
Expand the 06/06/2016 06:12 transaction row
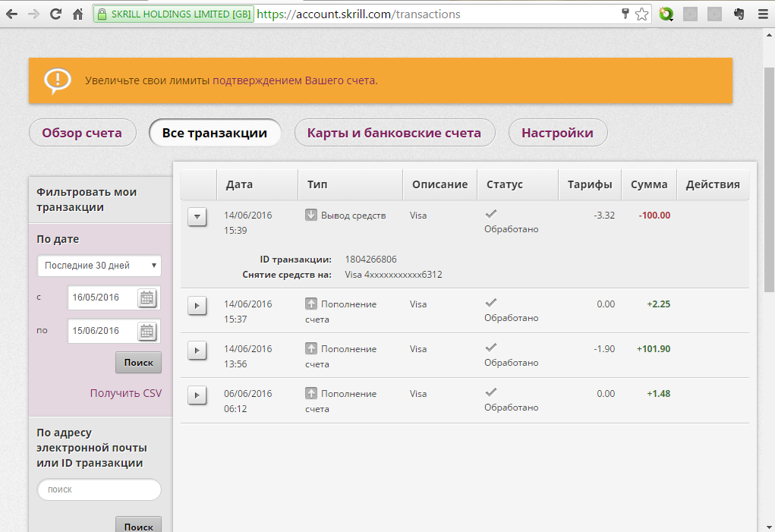tap(197, 395)
